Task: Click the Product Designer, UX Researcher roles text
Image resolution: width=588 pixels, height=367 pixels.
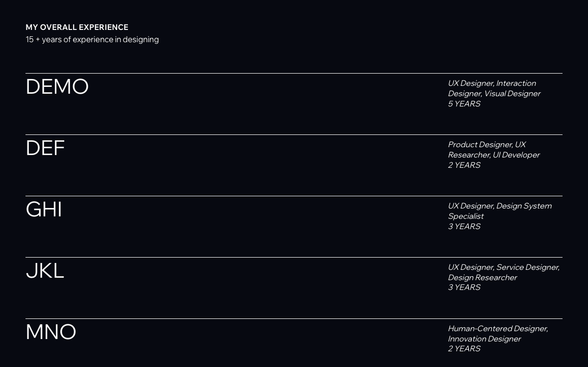Action: pos(494,150)
